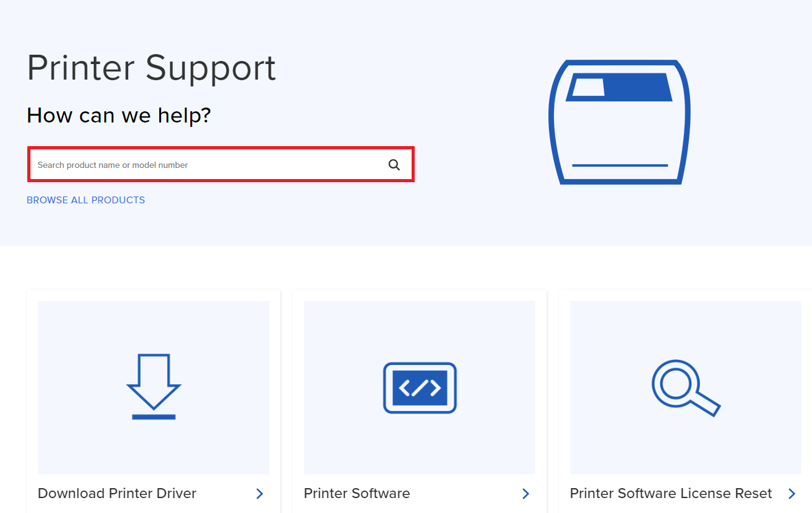
Task: Click the magnifying glass license reset icon
Action: point(685,387)
